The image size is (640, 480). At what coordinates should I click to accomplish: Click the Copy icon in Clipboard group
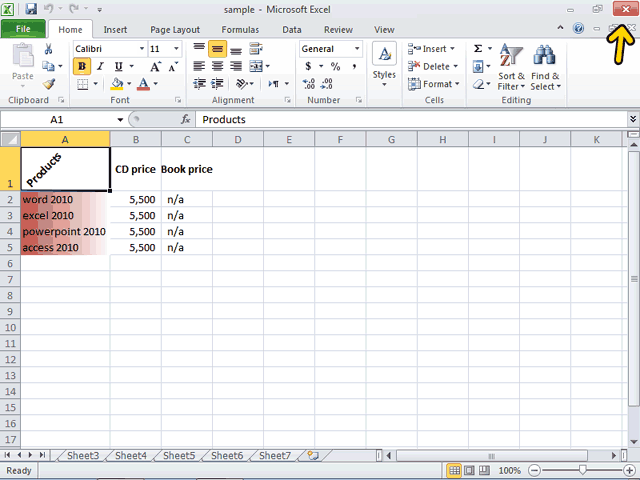tap(49, 66)
